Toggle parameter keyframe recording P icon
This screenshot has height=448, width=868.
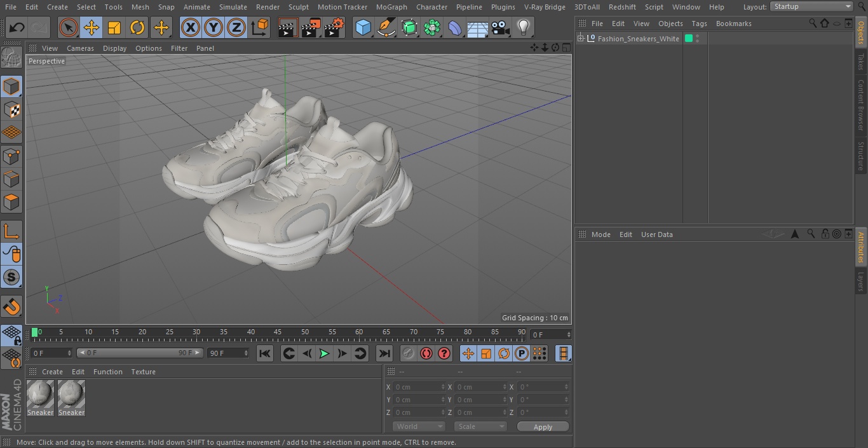[522, 353]
